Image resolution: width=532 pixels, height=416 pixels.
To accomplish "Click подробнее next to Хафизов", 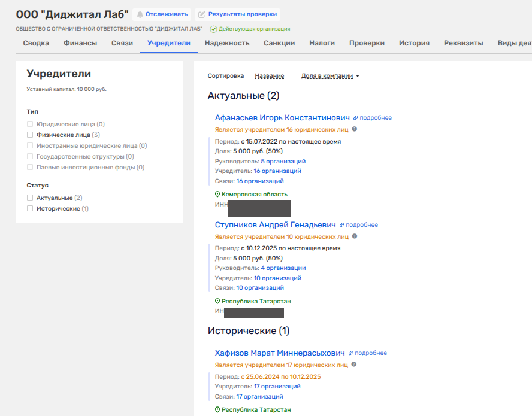I will pyautogui.click(x=371, y=353).
